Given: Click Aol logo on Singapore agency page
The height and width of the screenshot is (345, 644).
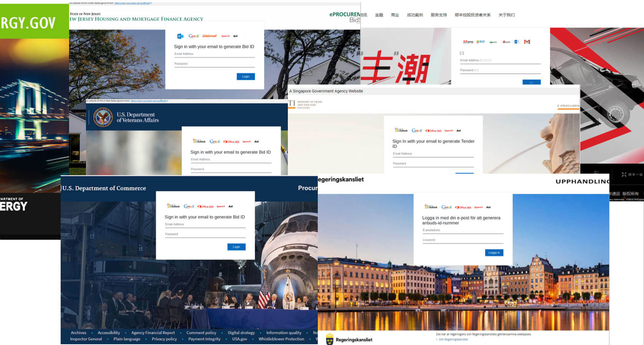Looking at the screenshot, I should 459,130.
